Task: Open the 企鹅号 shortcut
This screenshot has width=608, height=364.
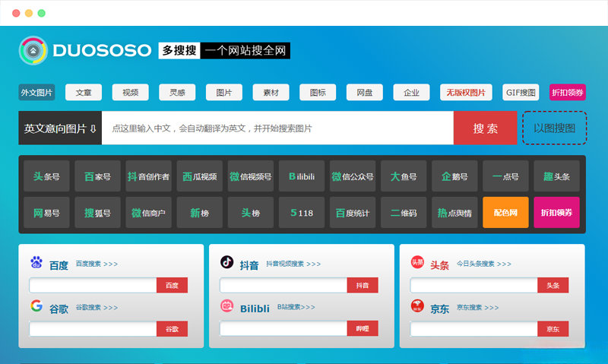Action: (x=454, y=176)
